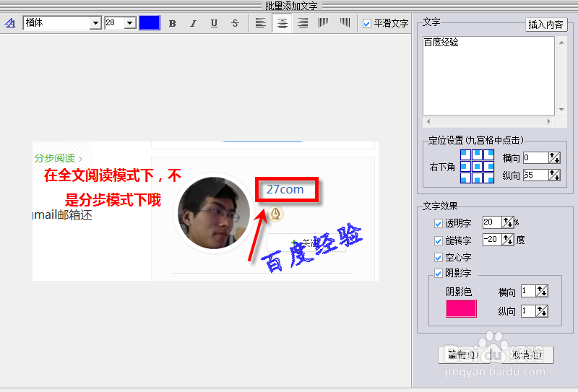The width and height of the screenshot is (578, 392).
Task: Click the position 纵向 offset field
Action: (x=535, y=175)
